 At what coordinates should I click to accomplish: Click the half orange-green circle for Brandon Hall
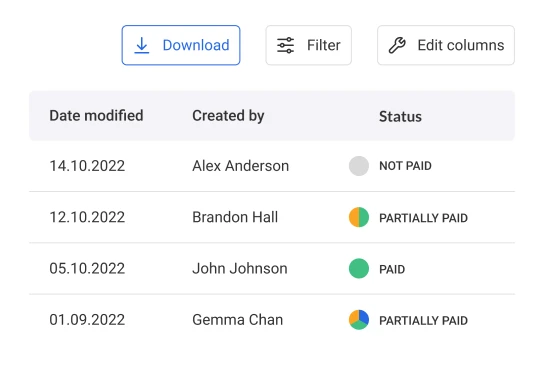359,217
